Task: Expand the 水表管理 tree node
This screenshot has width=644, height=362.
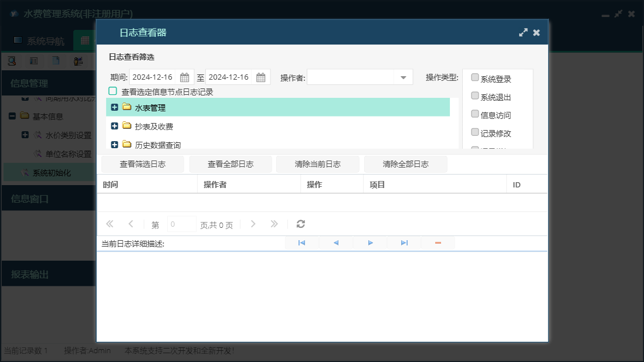Action: pos(114,107)
